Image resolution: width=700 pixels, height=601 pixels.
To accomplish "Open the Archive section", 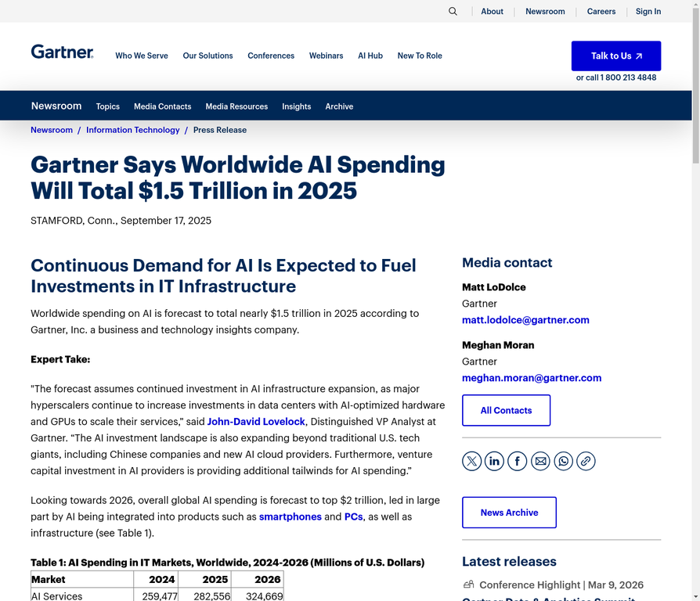I will pyautogui.click(x=339, y=106).
